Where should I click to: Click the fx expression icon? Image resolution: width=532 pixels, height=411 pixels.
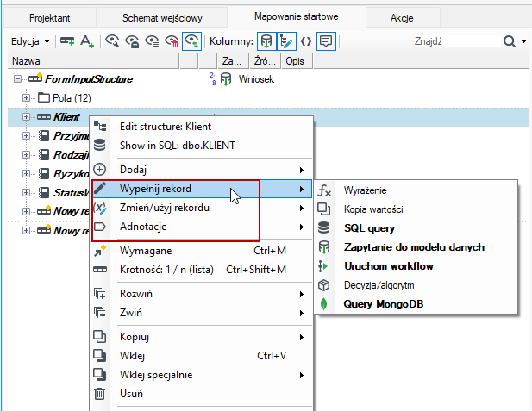[x=324, y=190]
